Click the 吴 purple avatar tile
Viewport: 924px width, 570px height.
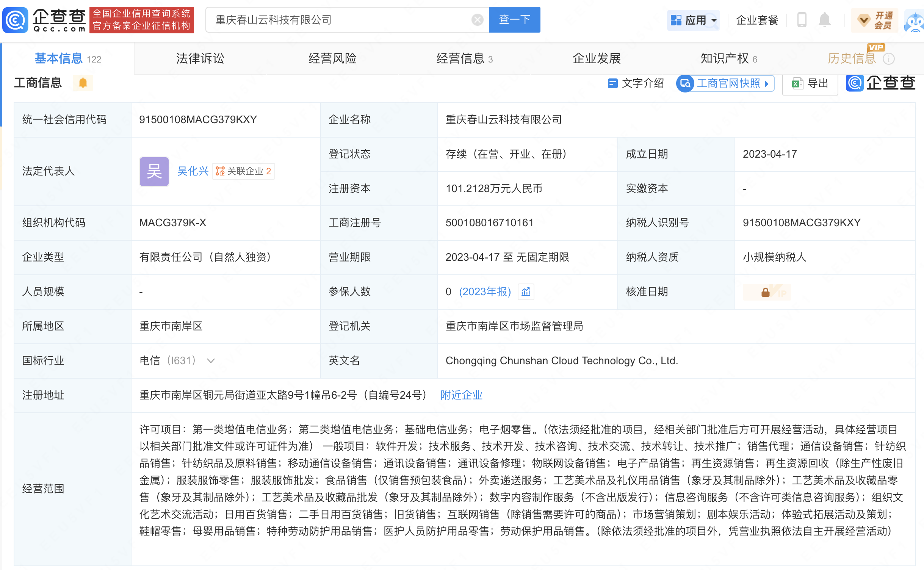pos(154,171)
